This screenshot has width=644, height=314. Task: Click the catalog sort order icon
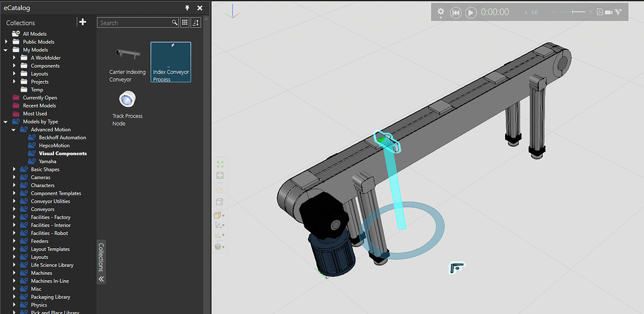click(196, 23)
